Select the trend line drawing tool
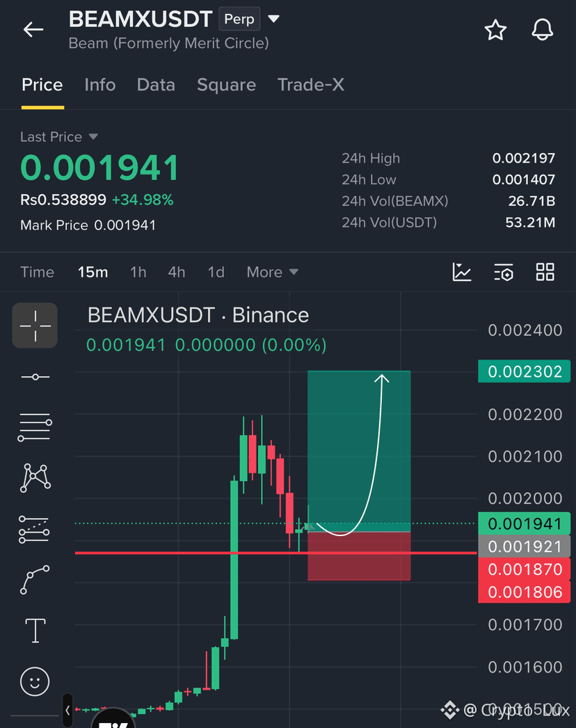The height and width of the screenshot is (728, 576). pyautogui.click(x=35, y=377)
